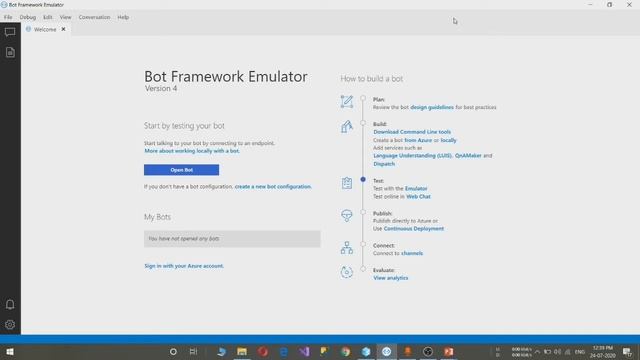Click the Plan step timeline marker
The width and height of the screenshot is (640, 360).
(363, 98)
